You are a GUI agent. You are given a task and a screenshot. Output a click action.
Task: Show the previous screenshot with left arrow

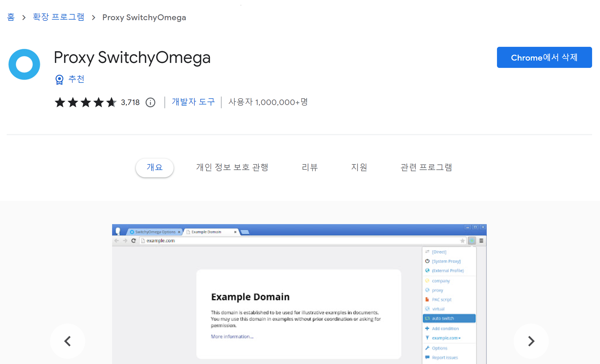pyautogui.click(x=68, y=341)
